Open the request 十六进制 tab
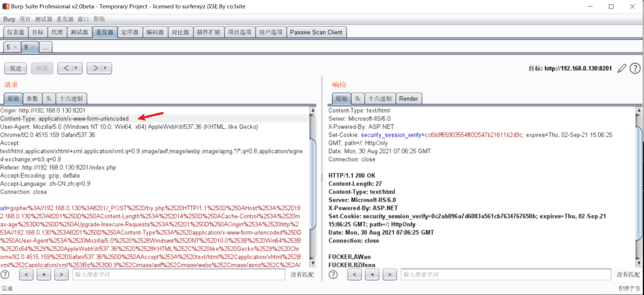 pos(72,99)
